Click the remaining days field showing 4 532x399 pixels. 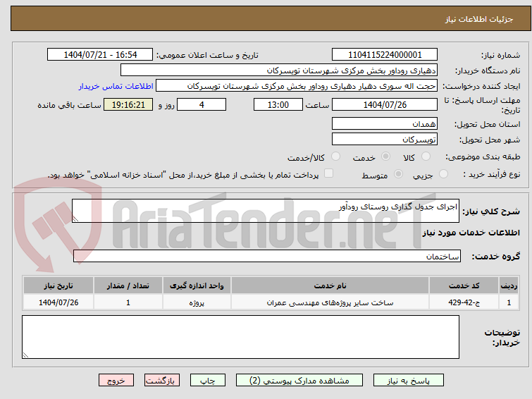coord(202,104)
